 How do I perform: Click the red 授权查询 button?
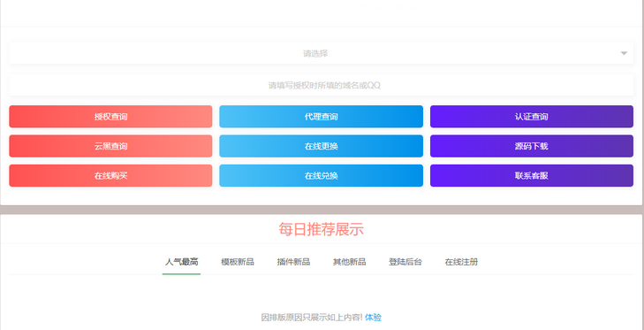coord(110,117)
